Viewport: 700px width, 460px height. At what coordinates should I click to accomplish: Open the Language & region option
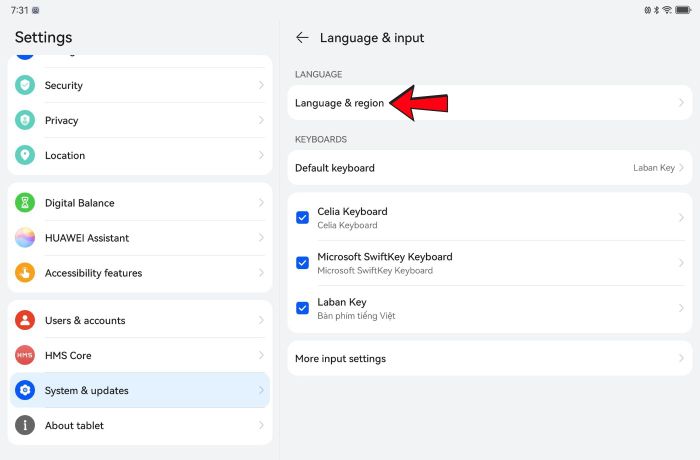pos(340,103)
